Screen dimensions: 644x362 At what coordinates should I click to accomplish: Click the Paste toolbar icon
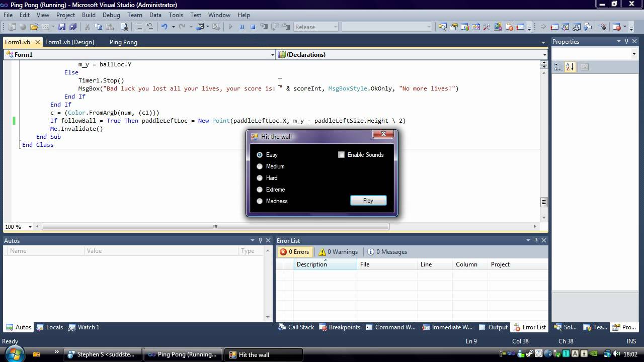point(109,27)
